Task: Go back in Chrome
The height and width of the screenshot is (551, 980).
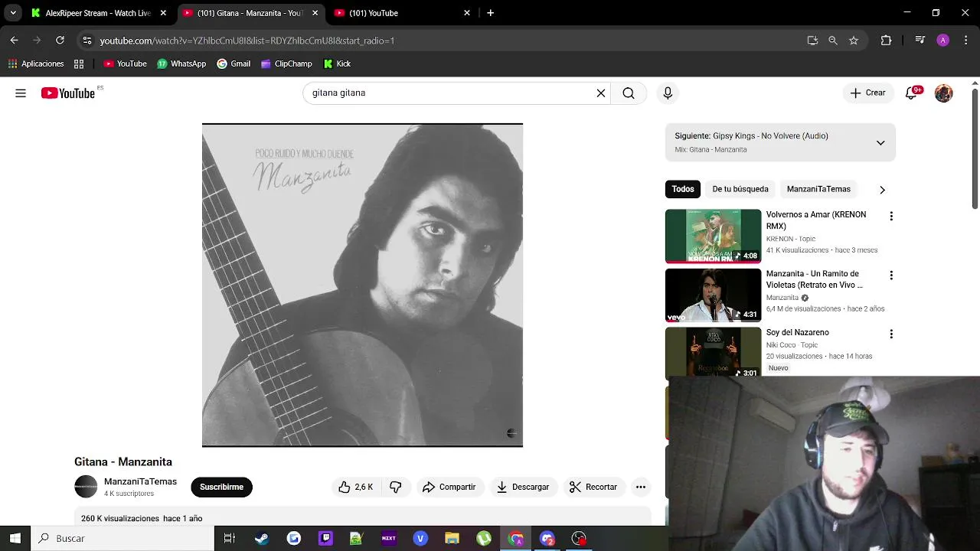Action: coord(14,41)
